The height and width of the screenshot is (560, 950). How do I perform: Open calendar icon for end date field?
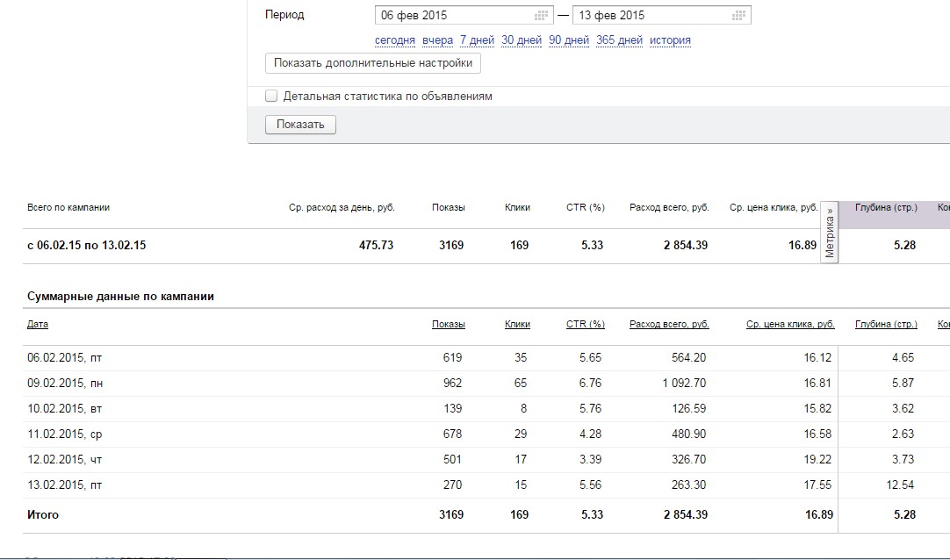pos(739,16)
